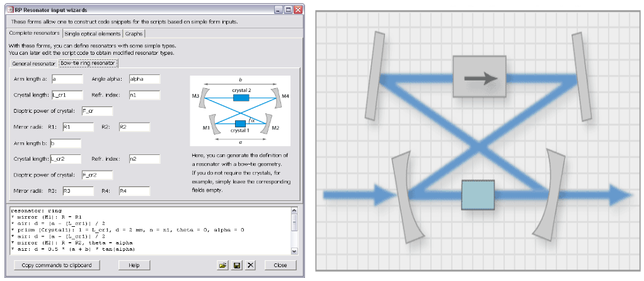
Task: Click the blue crystal 2 rectangle in preview
Action: pos(240,97)
